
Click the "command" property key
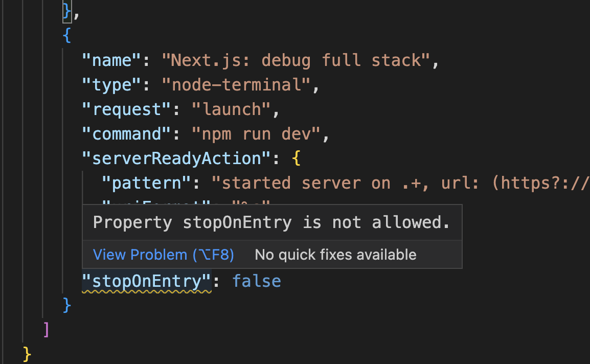click(126, 134)
